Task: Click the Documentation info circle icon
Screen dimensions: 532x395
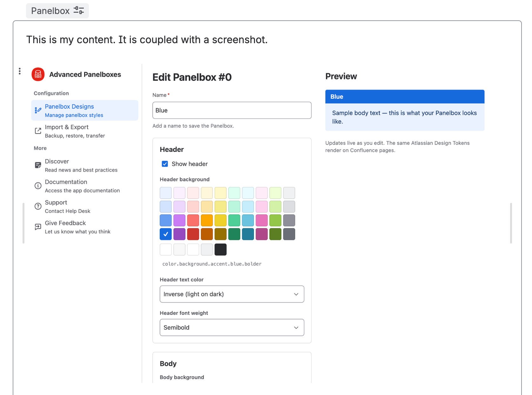Action: pos(38,186)
